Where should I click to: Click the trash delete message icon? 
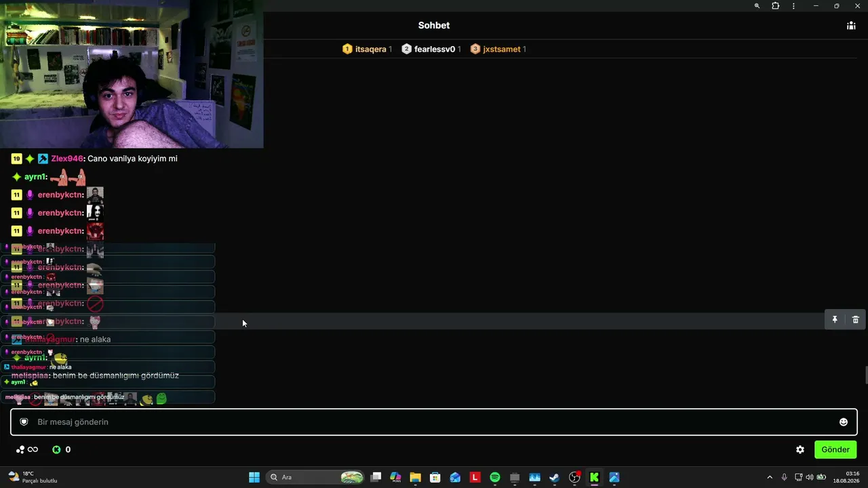coord(856,320)
